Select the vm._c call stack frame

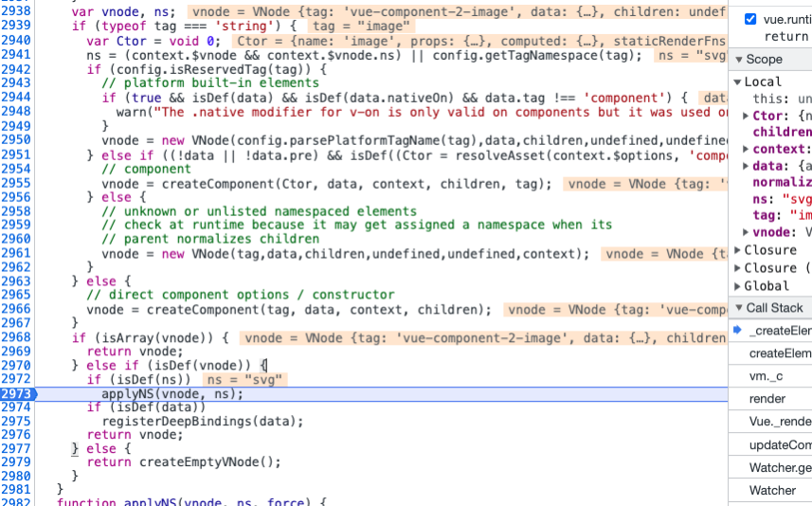click(x=770, y=376)
